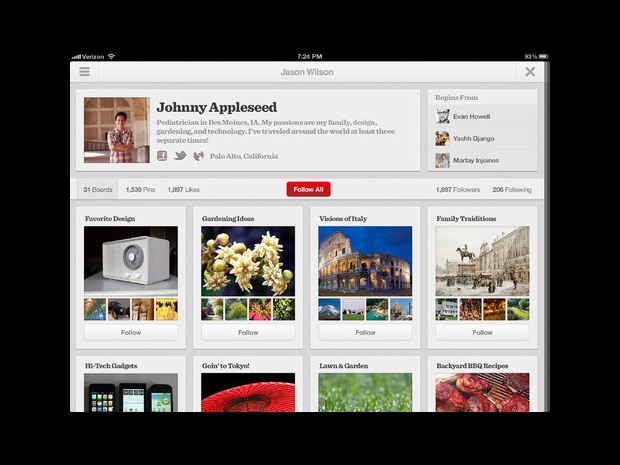This screenshot has height=465, width=620.
Task: Open the coastal bay thumbnail in Visions of Italy
Action: coord(377,309)
